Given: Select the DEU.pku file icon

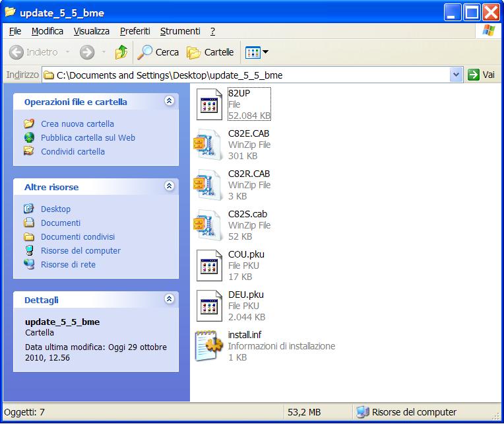Looking at the screenshot, I should click(x=209, y=306).
